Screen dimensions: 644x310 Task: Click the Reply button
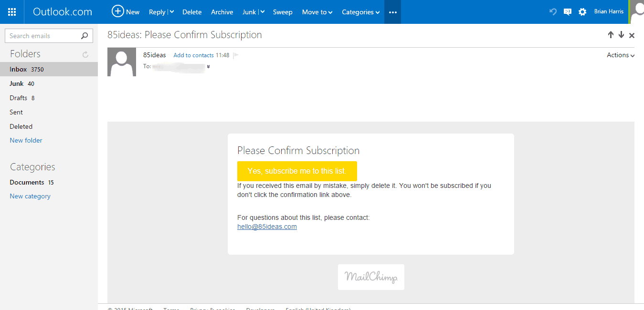pos(157,12)
